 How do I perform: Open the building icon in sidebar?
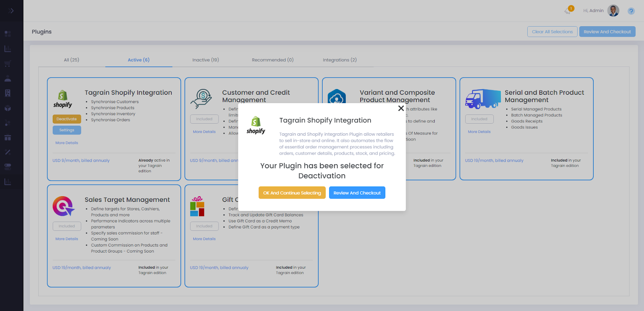8,93
